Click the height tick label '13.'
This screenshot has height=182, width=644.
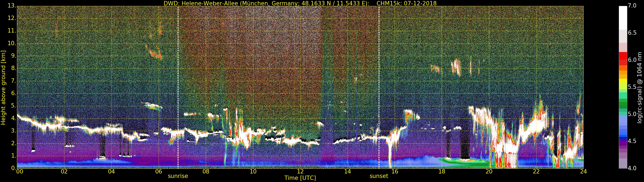(12, 6)
